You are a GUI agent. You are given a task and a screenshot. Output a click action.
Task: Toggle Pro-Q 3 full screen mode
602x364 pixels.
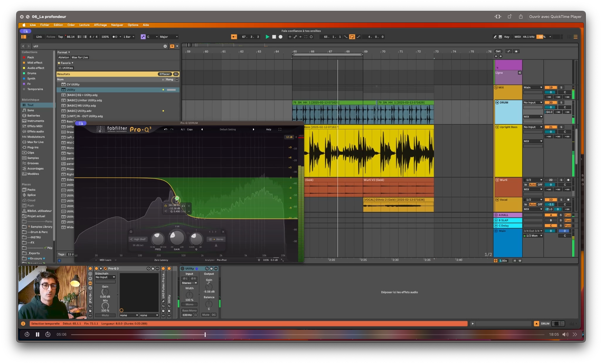[280, 129]
